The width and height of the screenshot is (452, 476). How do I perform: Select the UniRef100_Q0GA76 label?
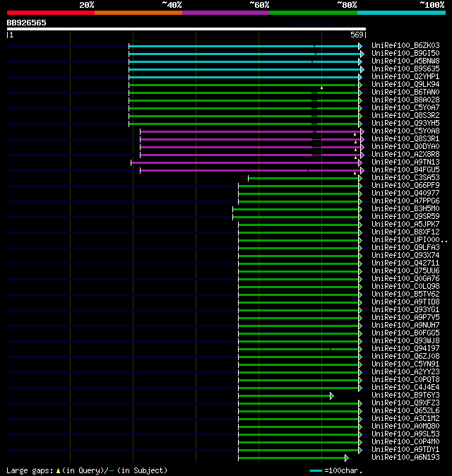405,279
